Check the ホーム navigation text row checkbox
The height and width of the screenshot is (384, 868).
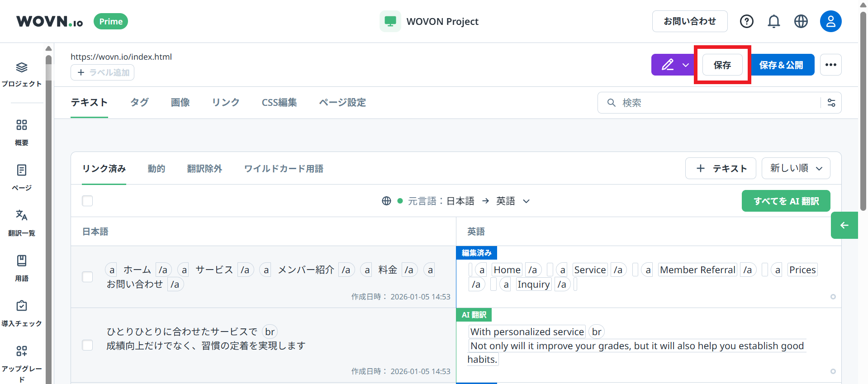coord(87,277)
